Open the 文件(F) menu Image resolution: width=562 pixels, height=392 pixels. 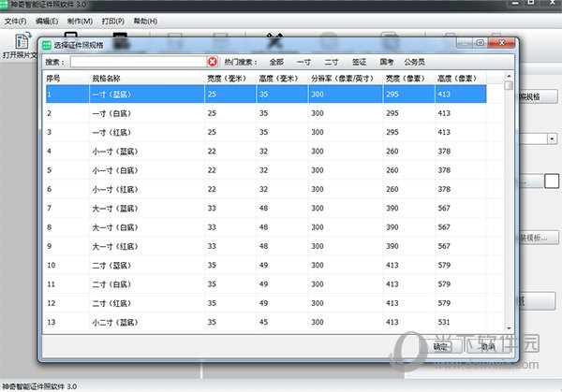pyautogui.click(x=15, y=22)
